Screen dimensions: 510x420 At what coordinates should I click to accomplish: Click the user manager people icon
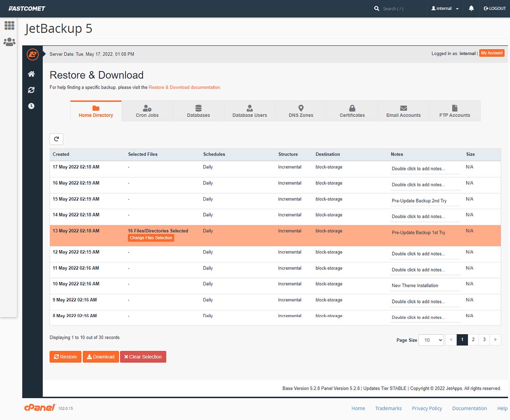pyautogui.click(x=9, y=42)
